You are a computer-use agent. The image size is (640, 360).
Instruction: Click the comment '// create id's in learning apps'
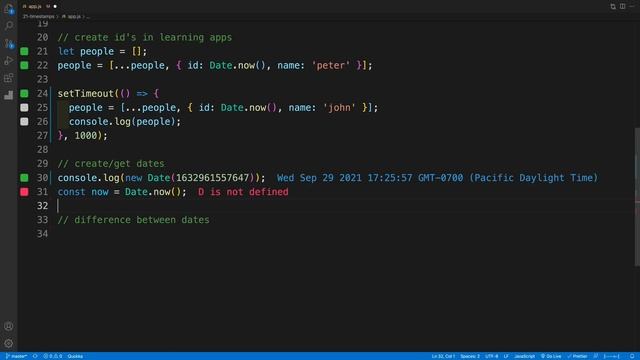tap(144, 37)
